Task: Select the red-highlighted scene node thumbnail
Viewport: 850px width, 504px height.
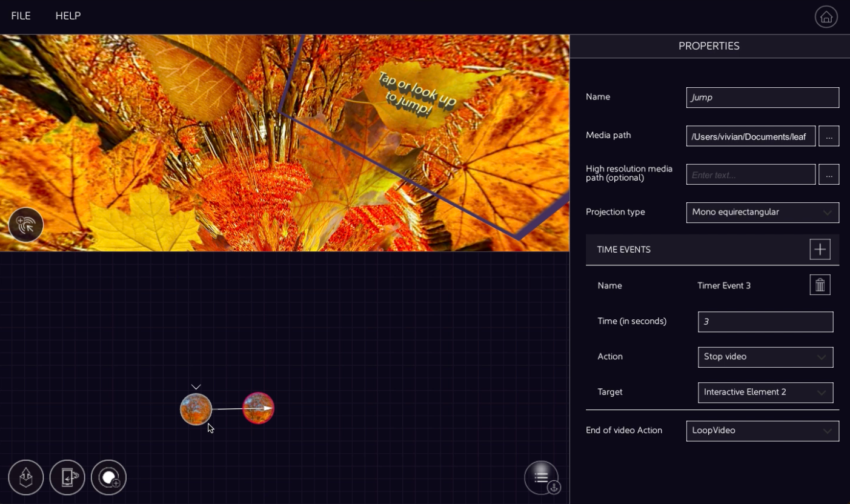Action: [x=258, y=408]
